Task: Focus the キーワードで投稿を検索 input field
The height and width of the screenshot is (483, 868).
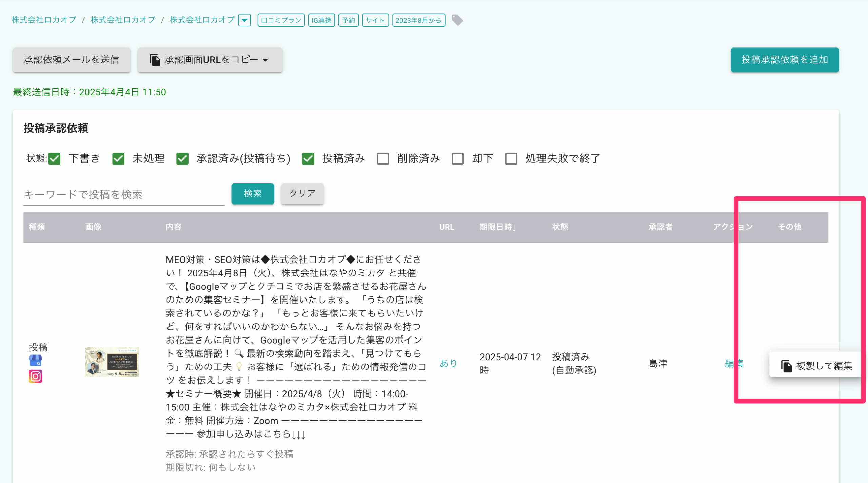Action: point(124,194)
